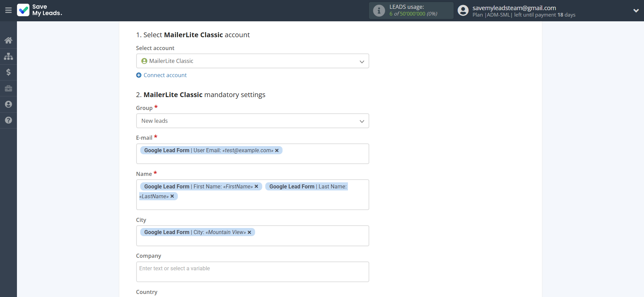Open the help question mark icon
This screenshot has width=644, height=297.
click(8, 120)
